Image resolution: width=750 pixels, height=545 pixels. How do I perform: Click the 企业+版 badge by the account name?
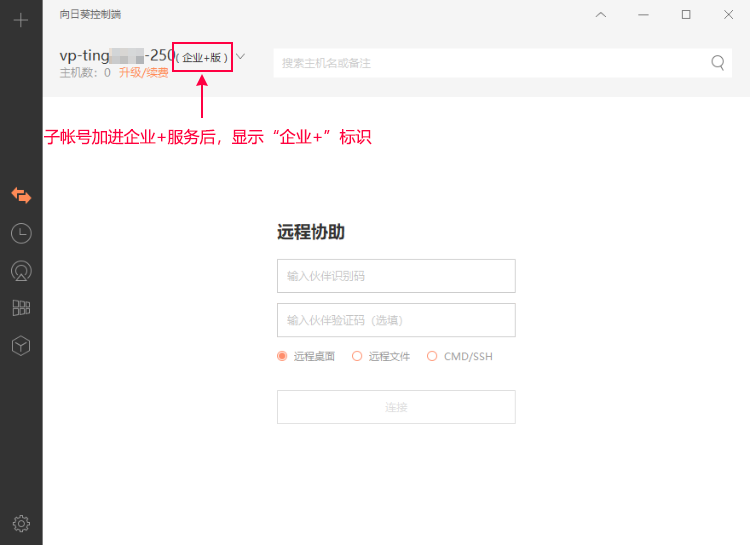coord(203,57)
